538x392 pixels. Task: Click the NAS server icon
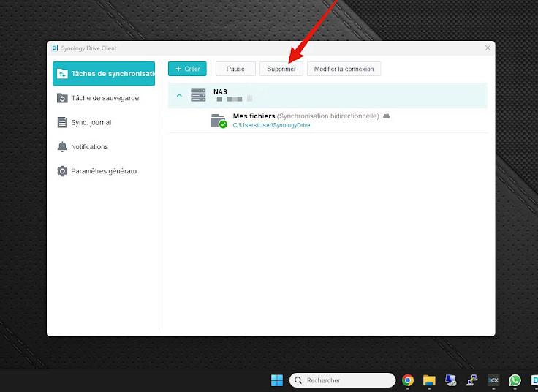tap(198, 95)
